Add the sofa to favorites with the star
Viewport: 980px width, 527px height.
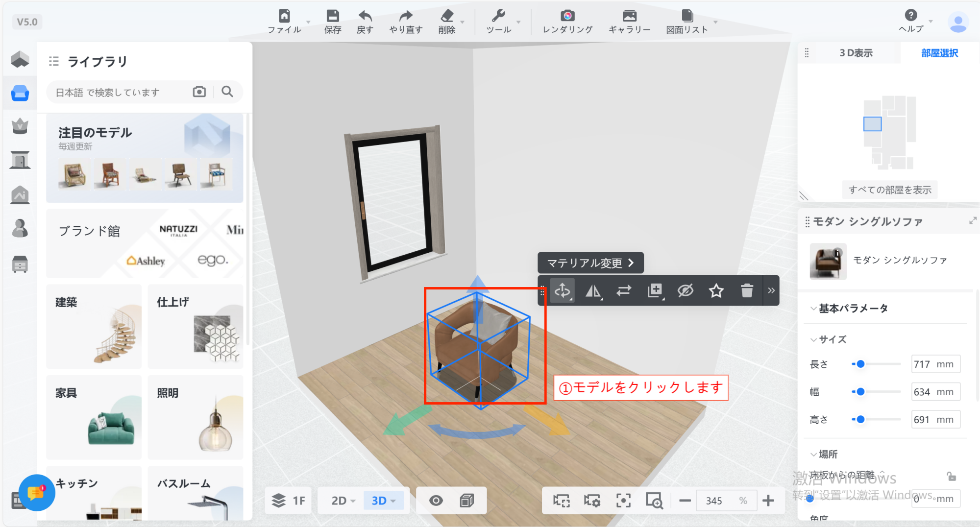tap(716, 291)
